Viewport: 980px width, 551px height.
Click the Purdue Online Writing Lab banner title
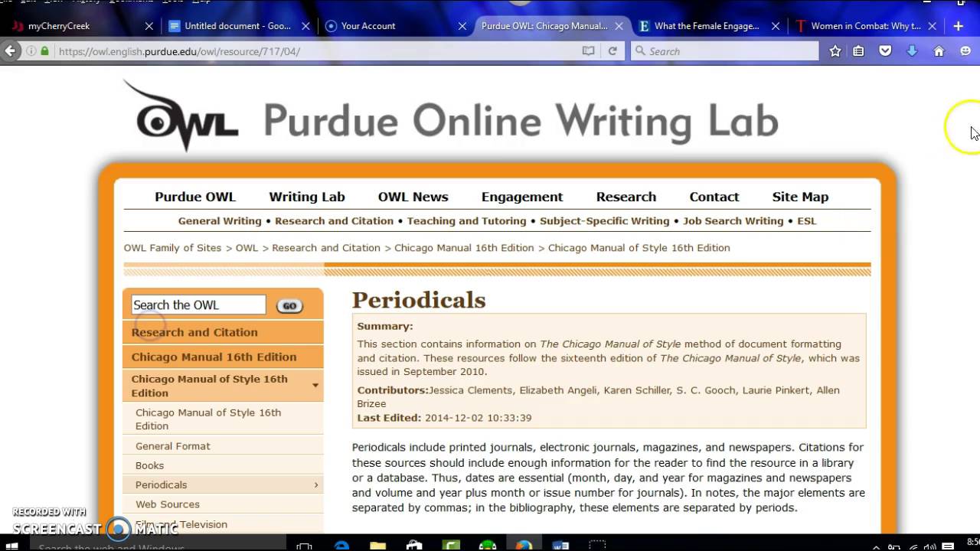coord(521,121)
